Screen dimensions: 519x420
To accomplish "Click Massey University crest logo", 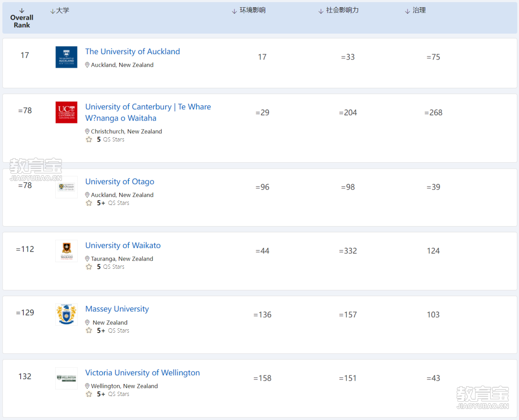I will point(66,314).
